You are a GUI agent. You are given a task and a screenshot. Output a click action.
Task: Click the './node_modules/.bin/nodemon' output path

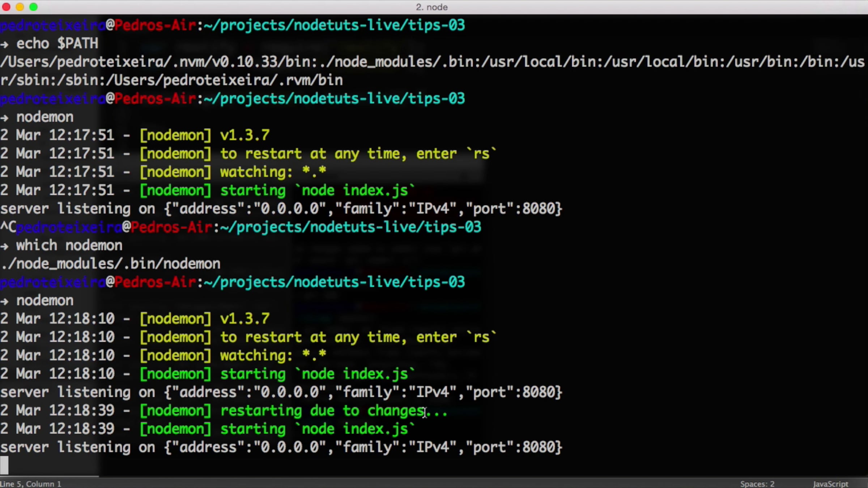111,264
